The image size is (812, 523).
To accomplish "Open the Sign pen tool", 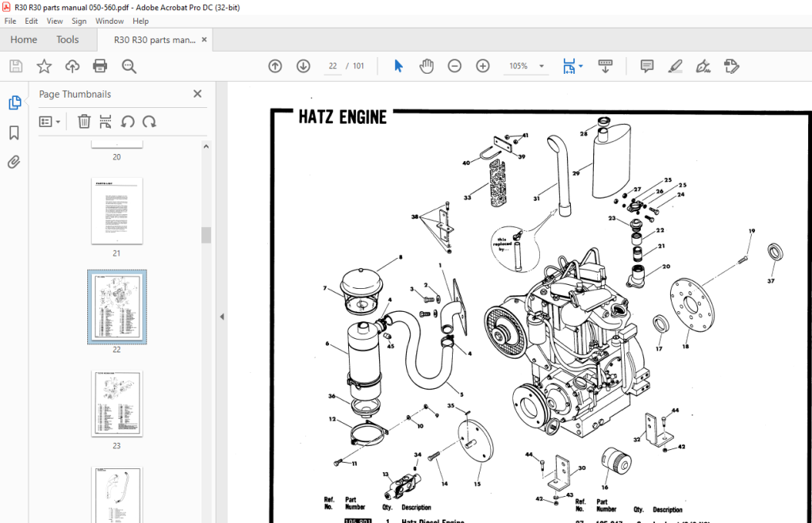I will (703, 66).
